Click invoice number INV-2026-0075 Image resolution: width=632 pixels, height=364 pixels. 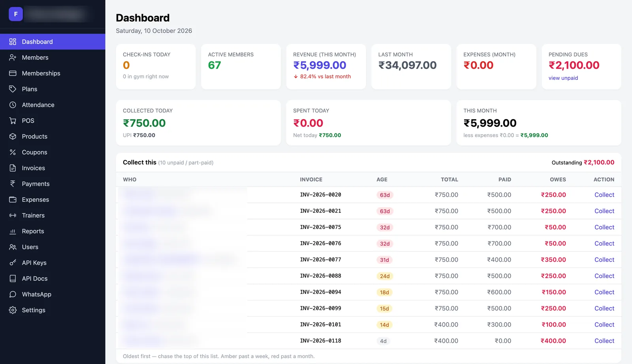[320, 227]
